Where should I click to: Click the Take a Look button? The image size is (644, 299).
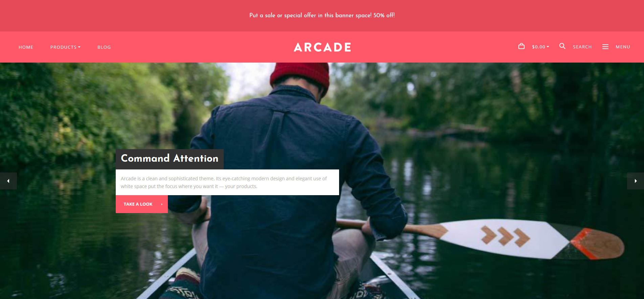142,204
